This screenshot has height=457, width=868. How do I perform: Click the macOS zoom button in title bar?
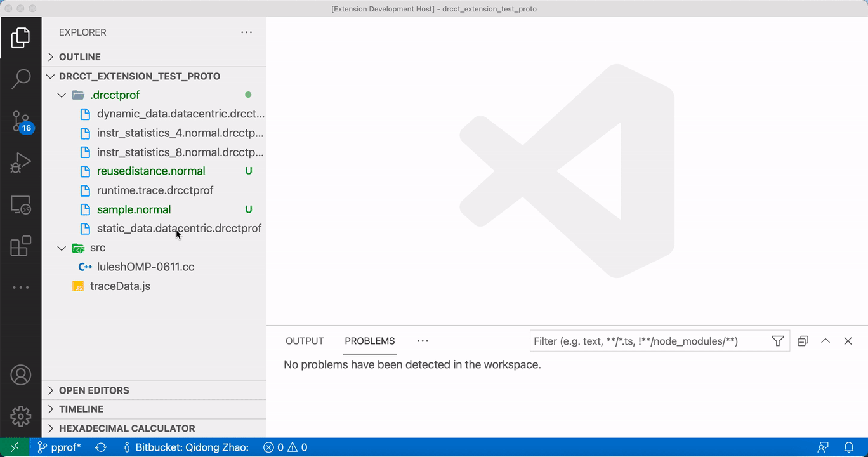(x=32, y=9)
